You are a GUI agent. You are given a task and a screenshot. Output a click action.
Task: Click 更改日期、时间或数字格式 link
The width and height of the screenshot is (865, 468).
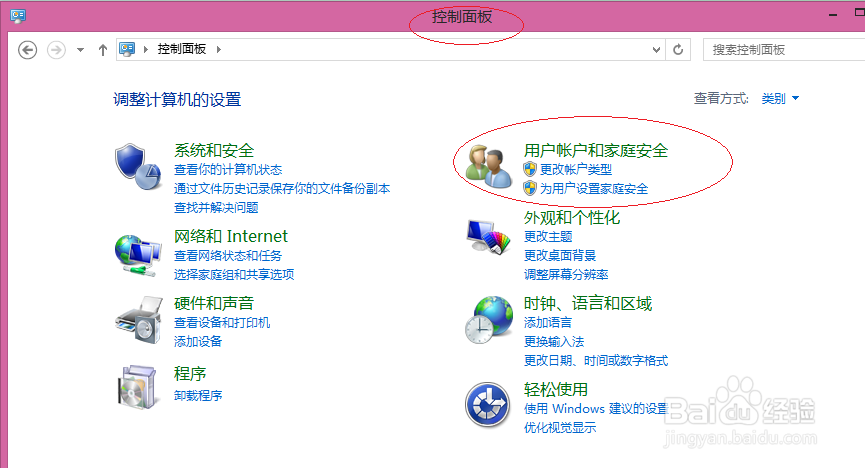point(596,360)
